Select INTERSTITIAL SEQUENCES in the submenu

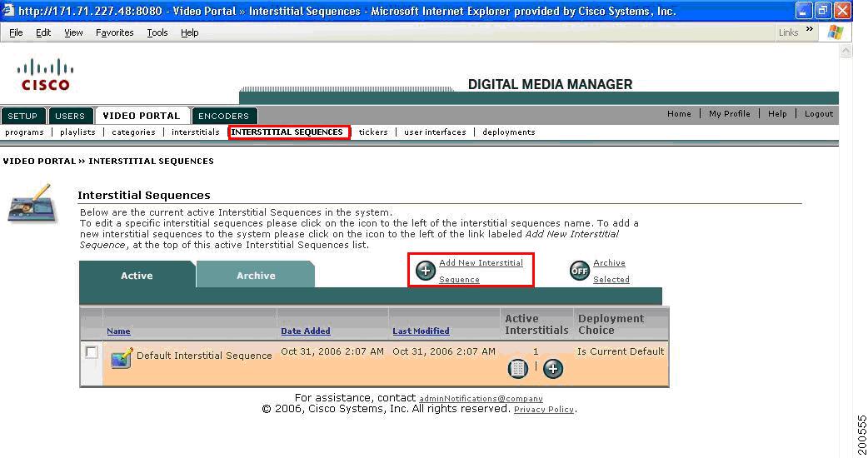click(287, 132)
